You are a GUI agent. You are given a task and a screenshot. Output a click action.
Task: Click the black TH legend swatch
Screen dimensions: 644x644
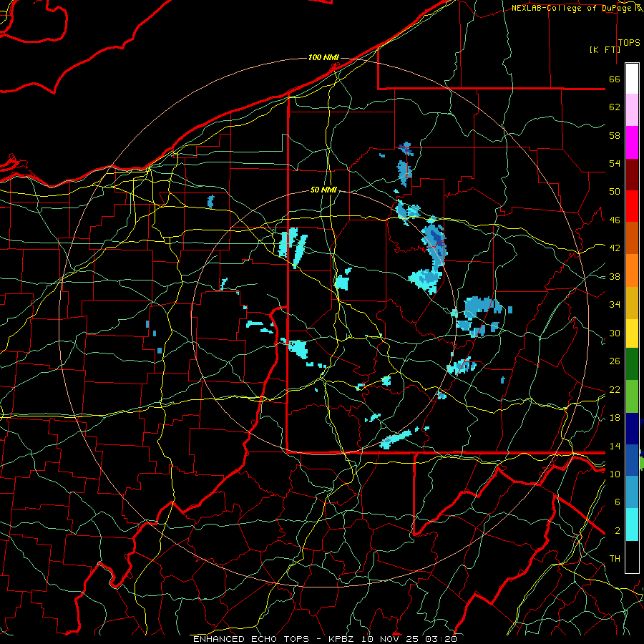coord(632,557)
